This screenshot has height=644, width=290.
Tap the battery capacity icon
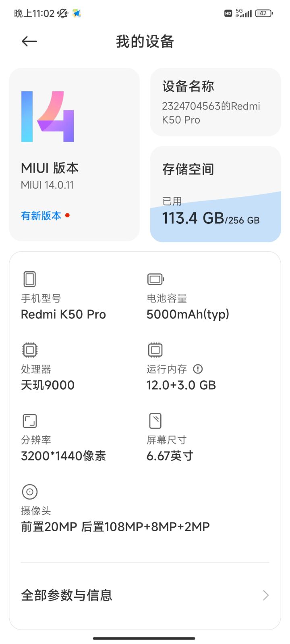(155, 279)
